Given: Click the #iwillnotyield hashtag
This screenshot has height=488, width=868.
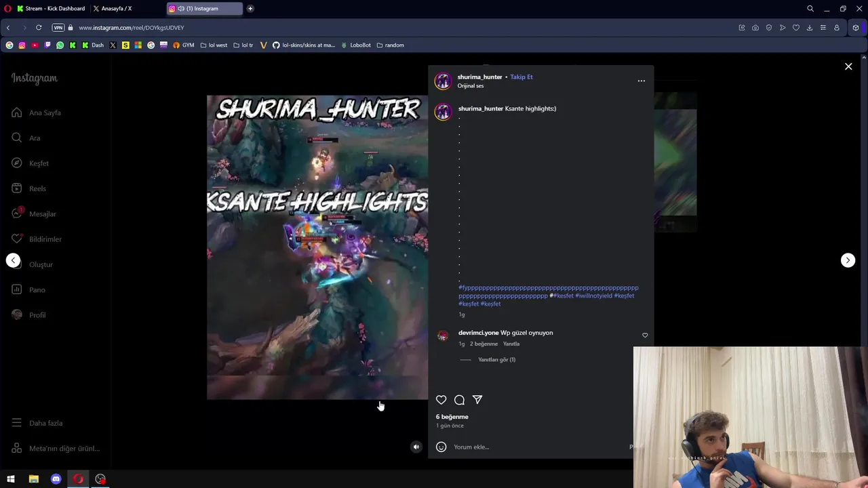Looking at the screenshot, I should (x=593, y=296).
